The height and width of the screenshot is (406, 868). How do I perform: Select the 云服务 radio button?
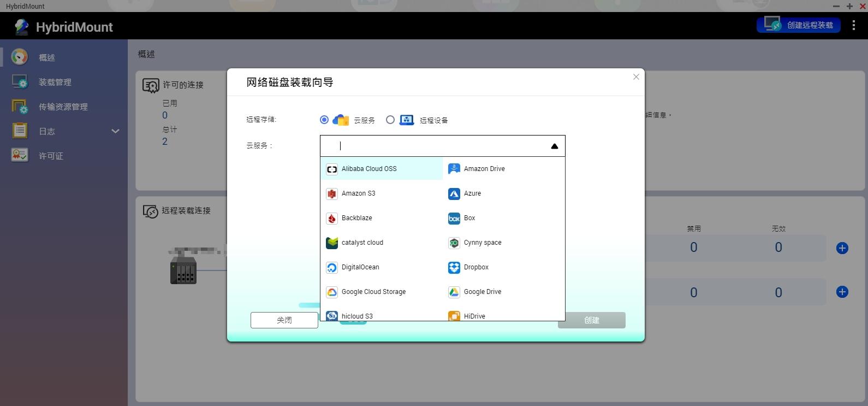pos(324,120)
